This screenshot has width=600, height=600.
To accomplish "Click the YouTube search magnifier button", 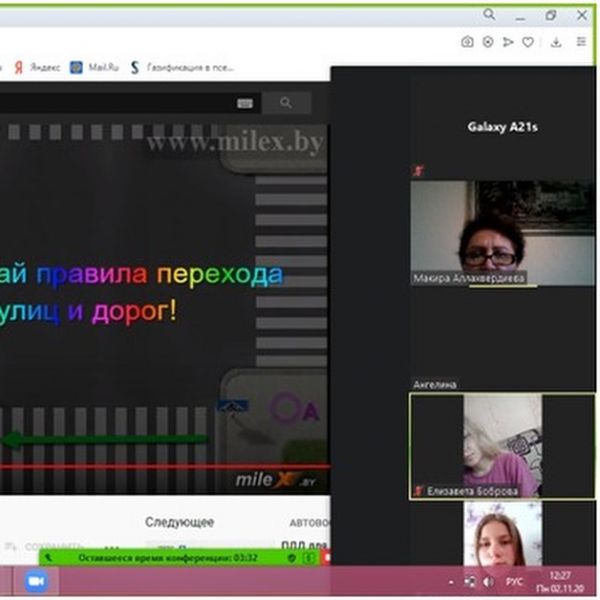I will tap(286, 103).
